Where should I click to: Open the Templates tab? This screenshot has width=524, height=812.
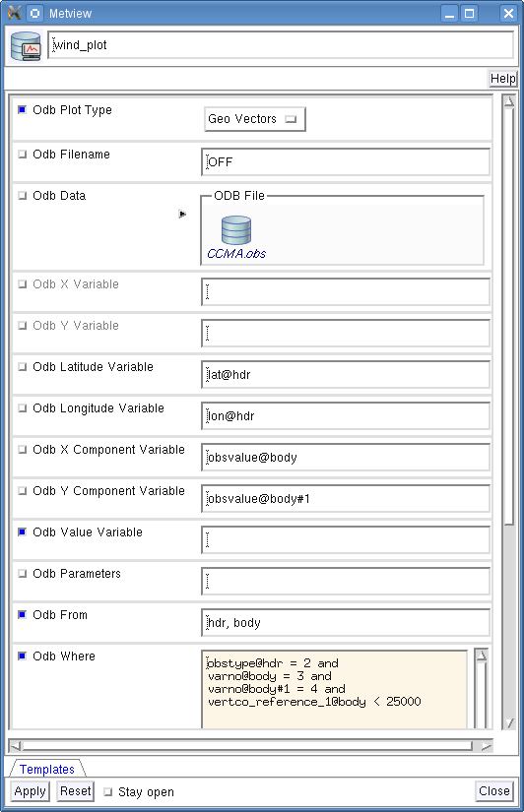pyautogui.click(x=46, y=769)
